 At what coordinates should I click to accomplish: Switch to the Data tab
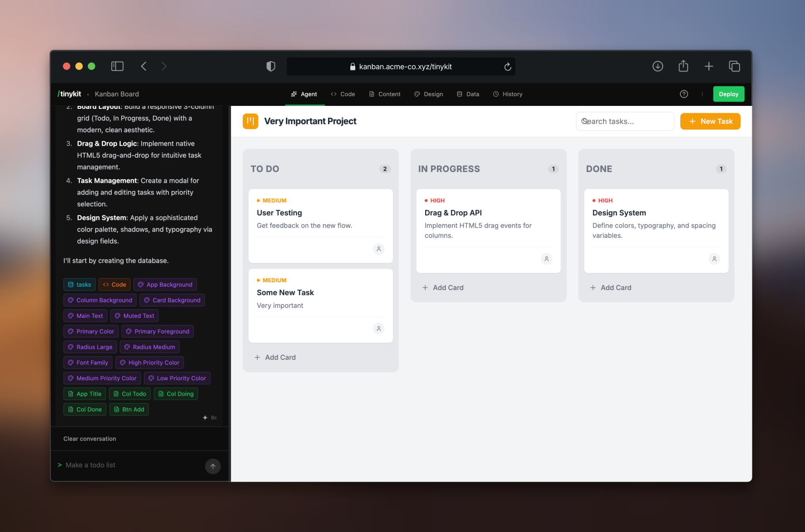tap(468, 94)
